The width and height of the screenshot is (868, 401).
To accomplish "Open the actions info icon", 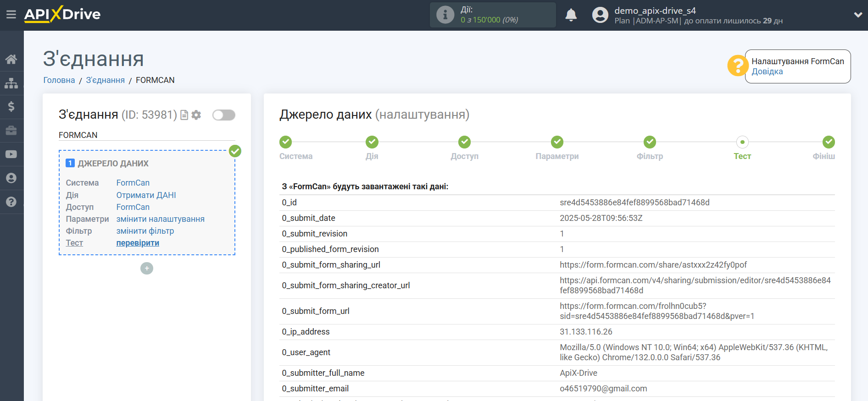I will coord(445,15).
